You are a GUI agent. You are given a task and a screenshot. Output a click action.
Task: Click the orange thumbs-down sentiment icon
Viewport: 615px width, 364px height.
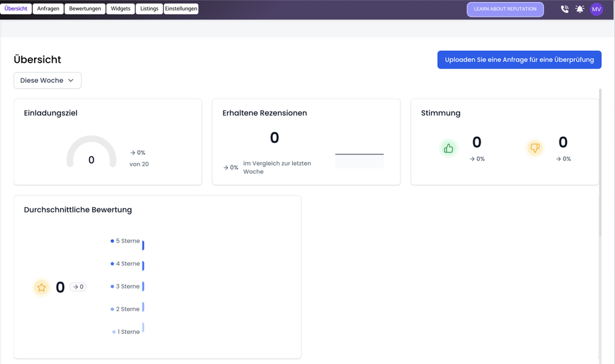click(x=535, y=148)
